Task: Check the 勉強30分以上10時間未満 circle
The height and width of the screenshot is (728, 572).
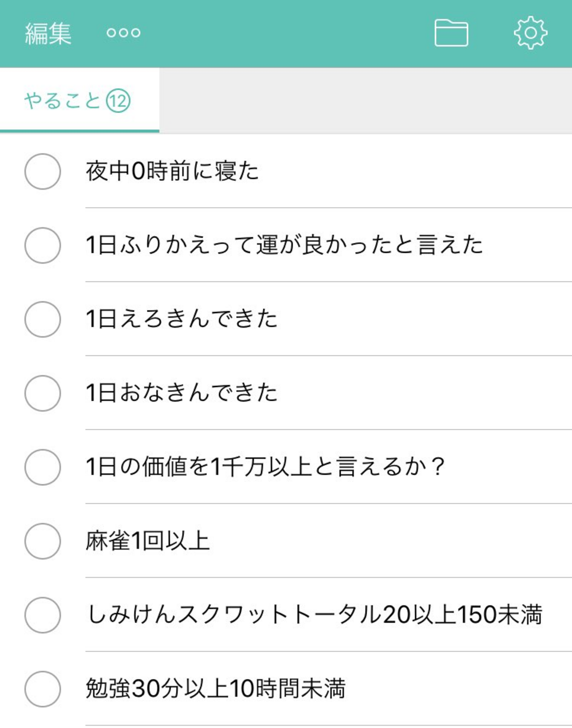Action: tap(43, 689)
